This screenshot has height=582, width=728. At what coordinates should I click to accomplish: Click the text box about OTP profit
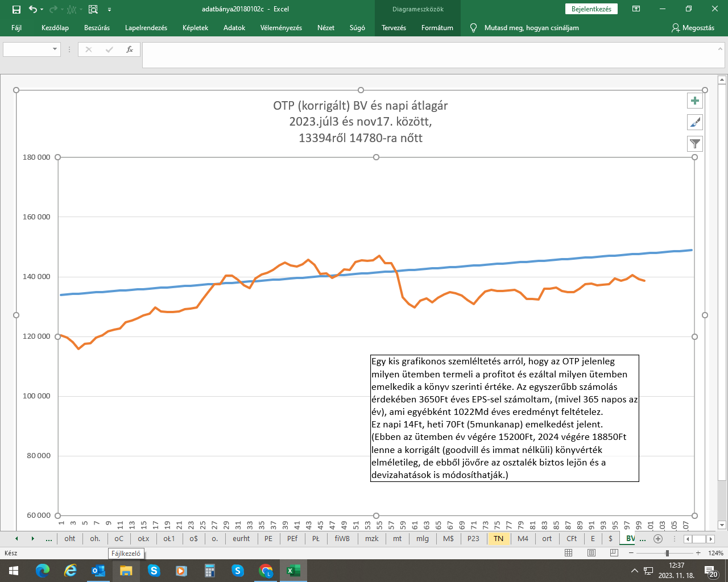(x=504, y=418)
